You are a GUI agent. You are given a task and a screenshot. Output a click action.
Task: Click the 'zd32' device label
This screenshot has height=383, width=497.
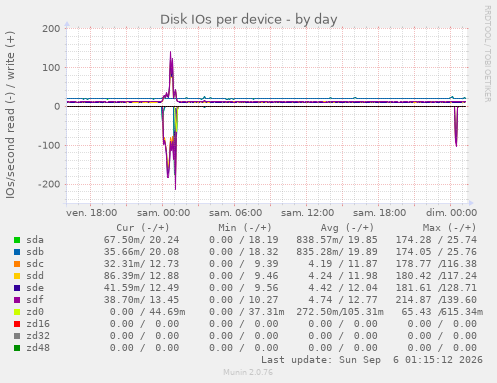pos(38,336)
